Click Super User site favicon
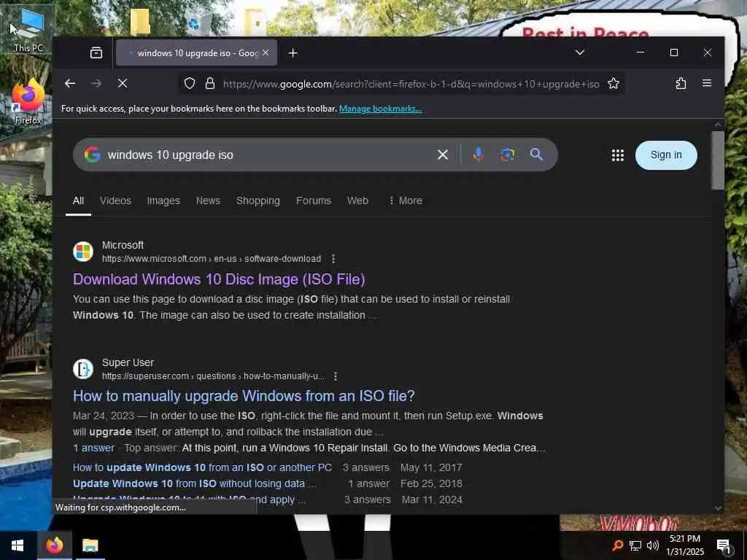Image resolution: width=747 pixels, height=560 pixels. pyautogui.click(x=83, y=369)
